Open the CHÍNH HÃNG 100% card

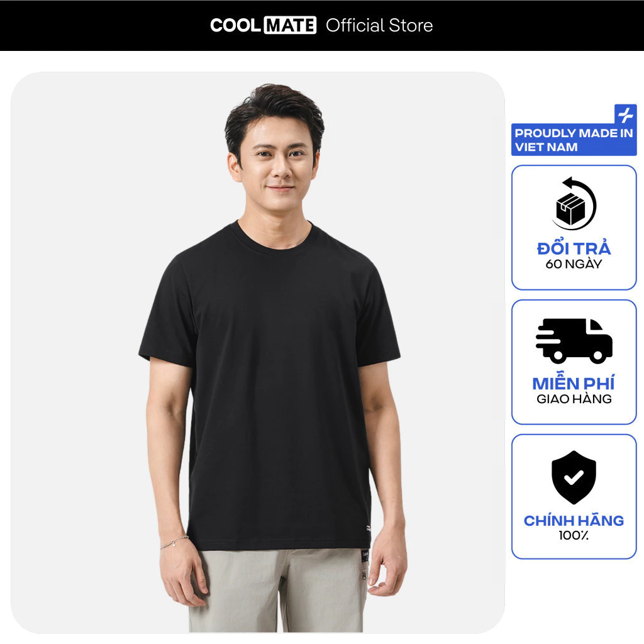click(574, 497)
